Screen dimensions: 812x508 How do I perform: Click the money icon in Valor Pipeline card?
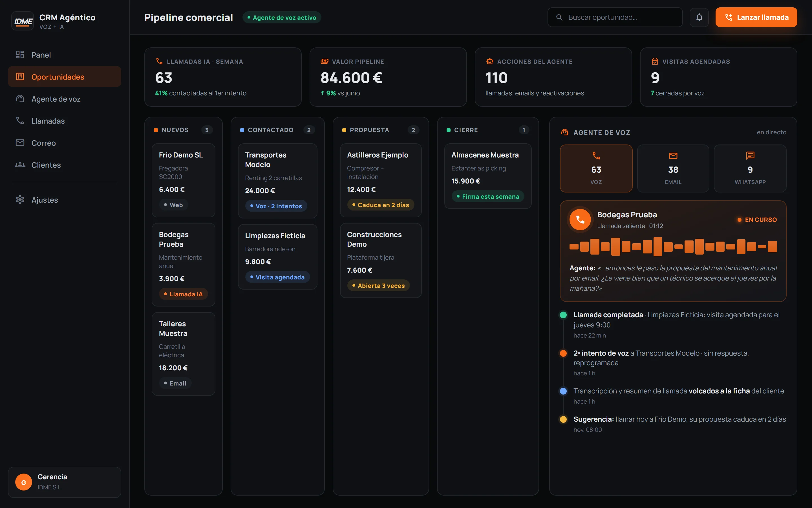(x=325, y=61)
